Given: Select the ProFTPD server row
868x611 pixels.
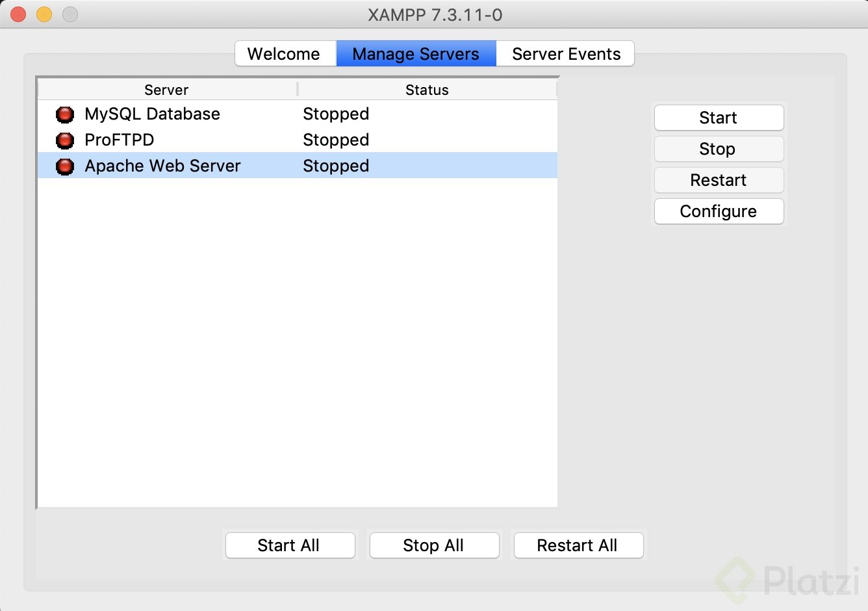Looking at the screenshot, I should 298,140.
